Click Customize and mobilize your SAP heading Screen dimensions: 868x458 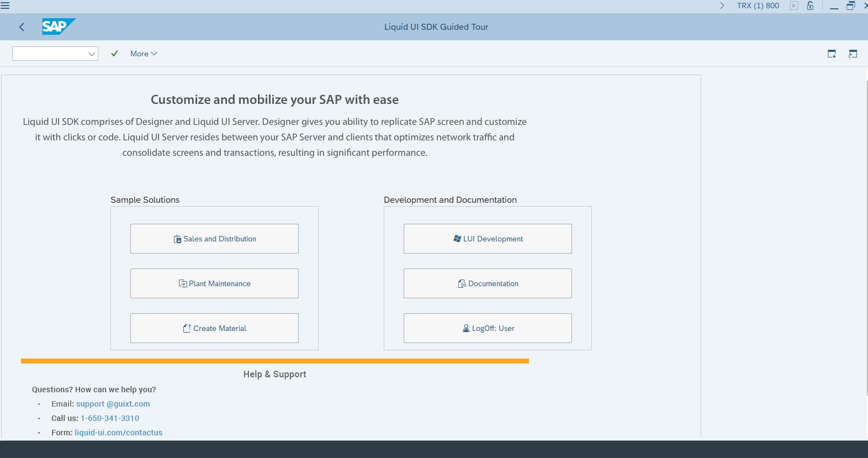pyautogui.click(x=274, y=99)
